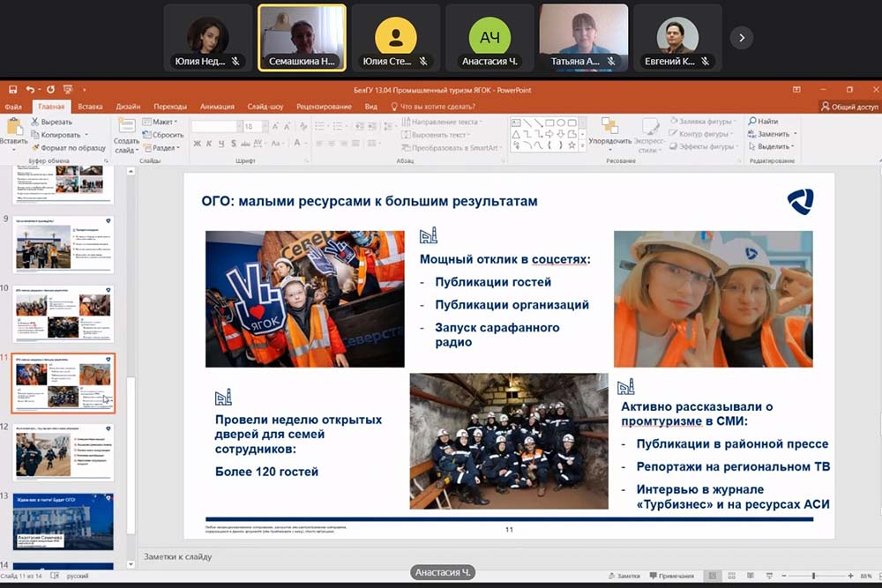Switch to the Вставка ribbon tab
Screen dimensions: 882x588
click(x=90, y=107)
